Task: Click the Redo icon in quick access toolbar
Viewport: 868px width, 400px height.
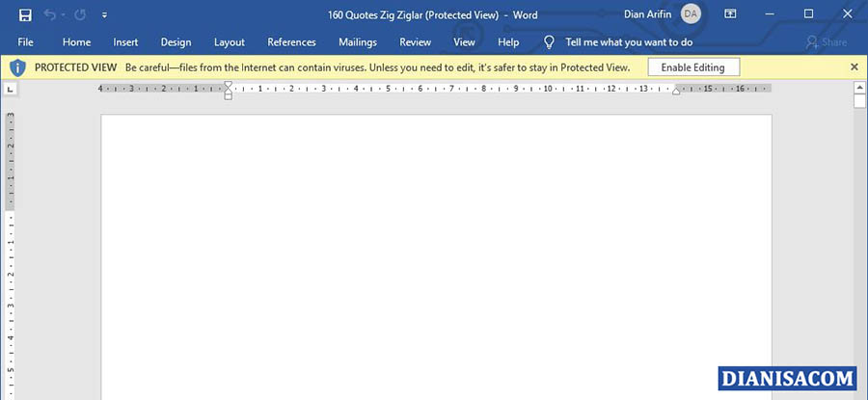Action: click(80, 14)
